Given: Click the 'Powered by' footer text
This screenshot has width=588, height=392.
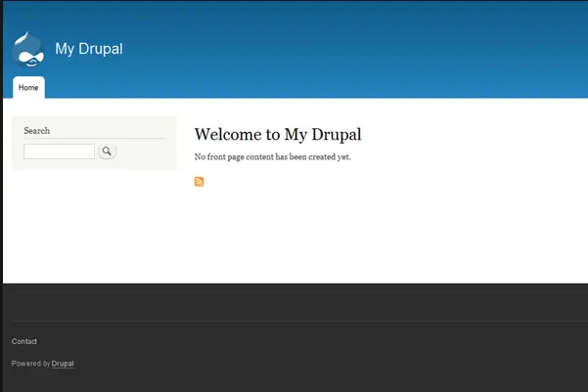Looking at the screenshot, I should pos(30,364).
